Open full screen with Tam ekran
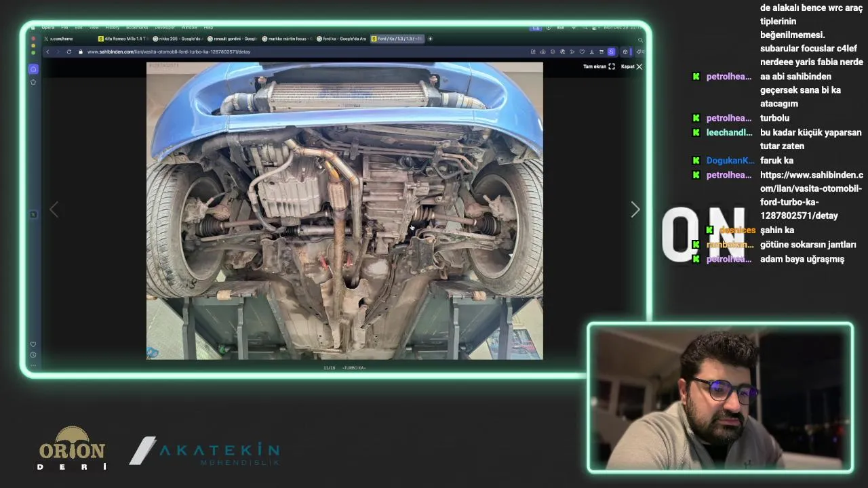Image resolution: width=868 pixels, height=488 pixels. point(599,66)
